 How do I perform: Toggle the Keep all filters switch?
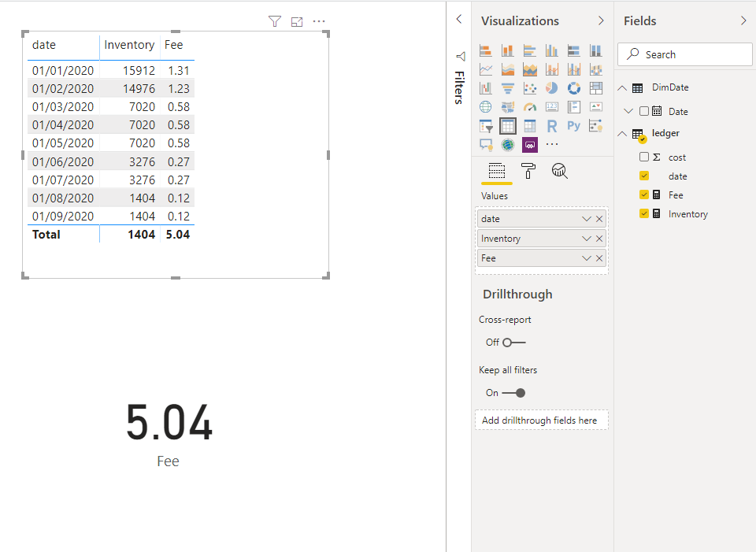click(x=513, y=393)
